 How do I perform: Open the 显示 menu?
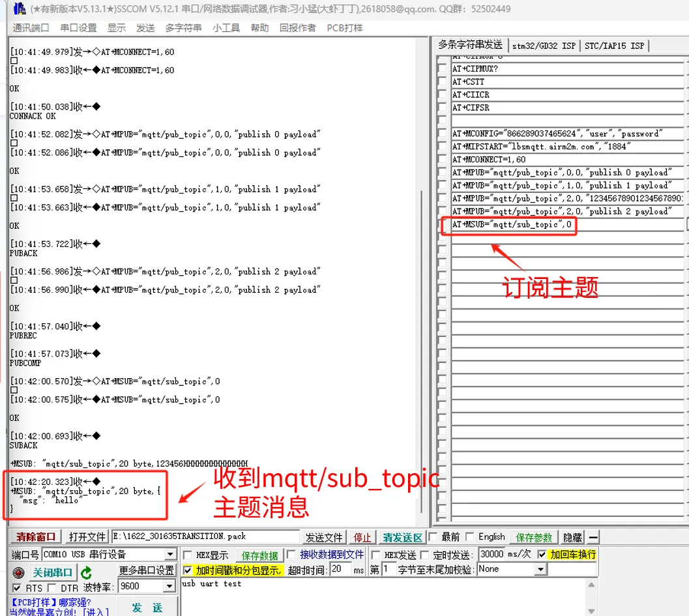click(117, 28)
